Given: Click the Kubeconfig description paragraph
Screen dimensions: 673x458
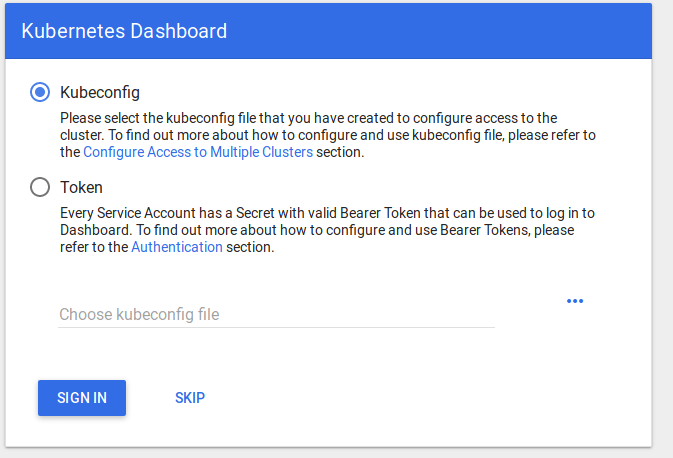Looking at the screenshot, I should point(328,135).
